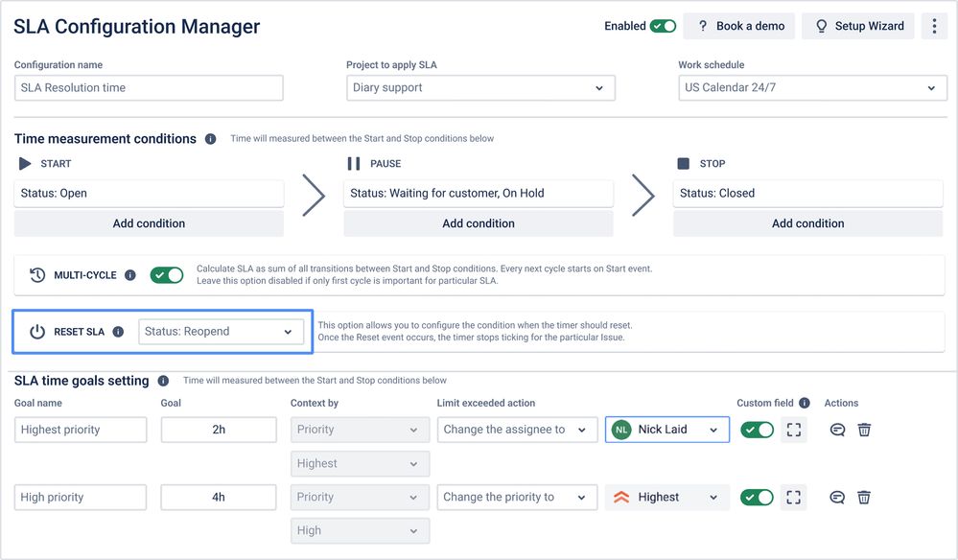
Task: Click info icon beside SLA time goals setting
Action: pyautogui.click(x=163, y=381)
